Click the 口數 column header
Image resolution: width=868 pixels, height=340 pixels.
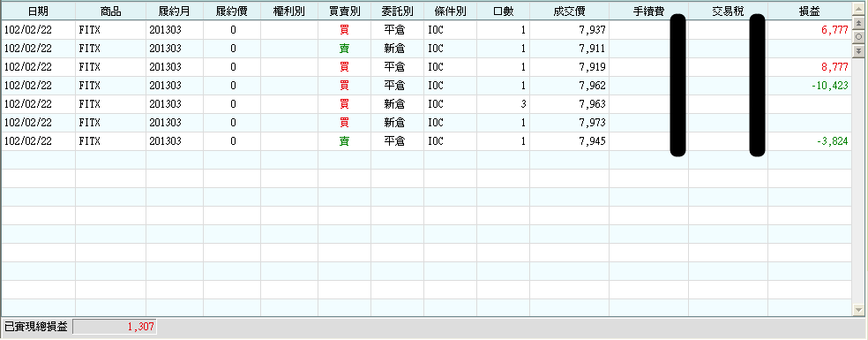[503, 11]
